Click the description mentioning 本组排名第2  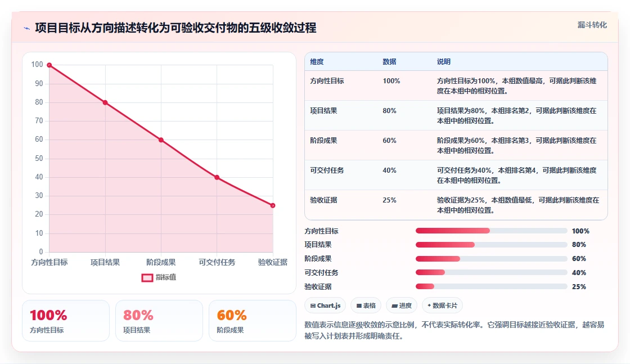click(x=517, y=116)
